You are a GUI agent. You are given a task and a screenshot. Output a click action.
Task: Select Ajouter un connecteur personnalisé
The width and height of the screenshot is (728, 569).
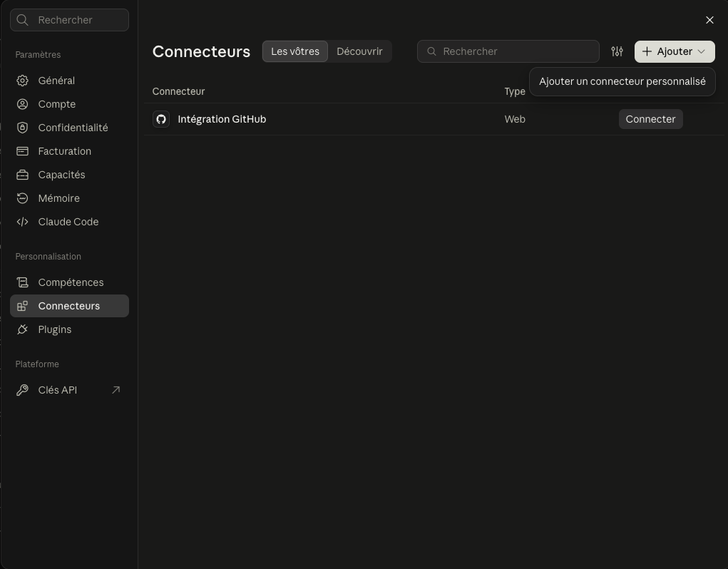pyautogui.click(x=622, y=82)
